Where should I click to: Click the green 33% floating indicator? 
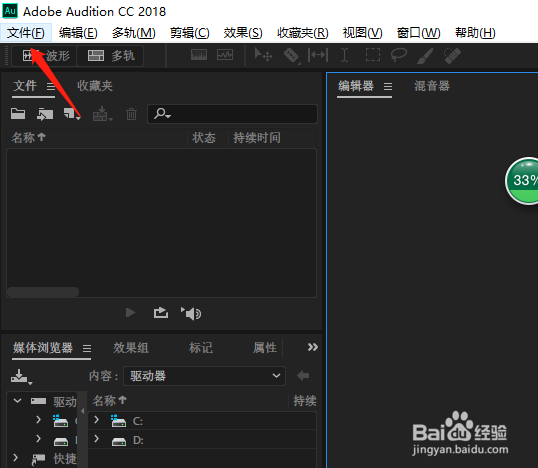pos(522,181)
